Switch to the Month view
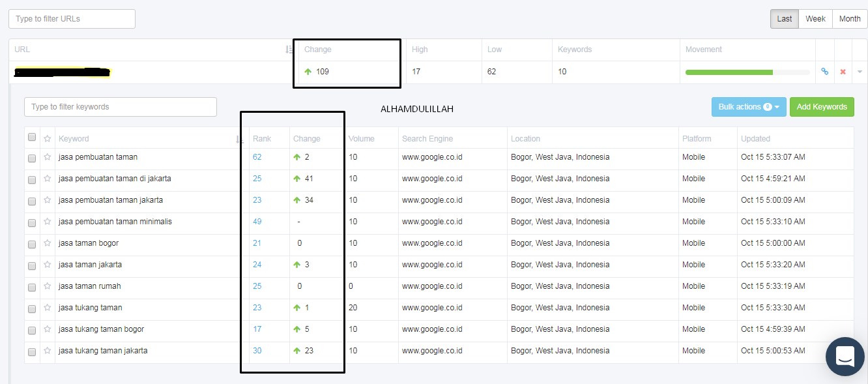Viewport: 868px width, 384px height. 849,19
